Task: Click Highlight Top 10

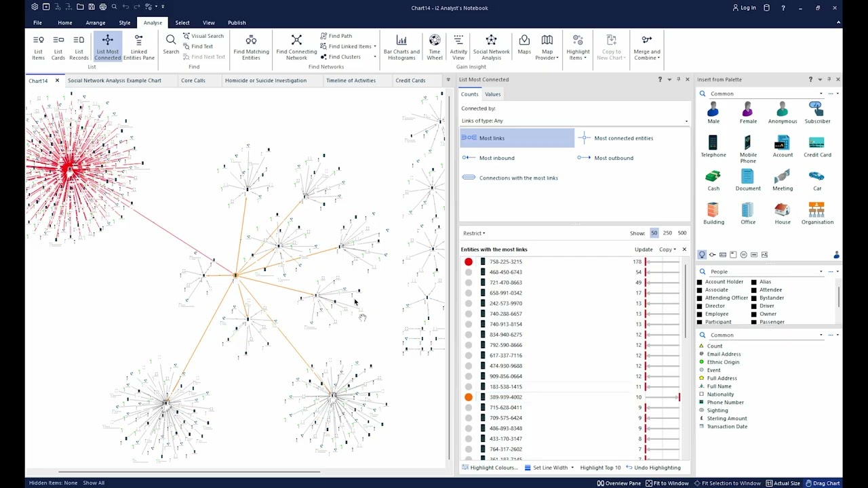Action: 600,468
